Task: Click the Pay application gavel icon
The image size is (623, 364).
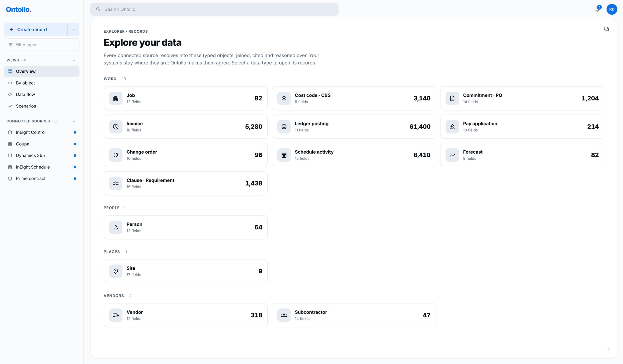Action: (x=452, y=127)
